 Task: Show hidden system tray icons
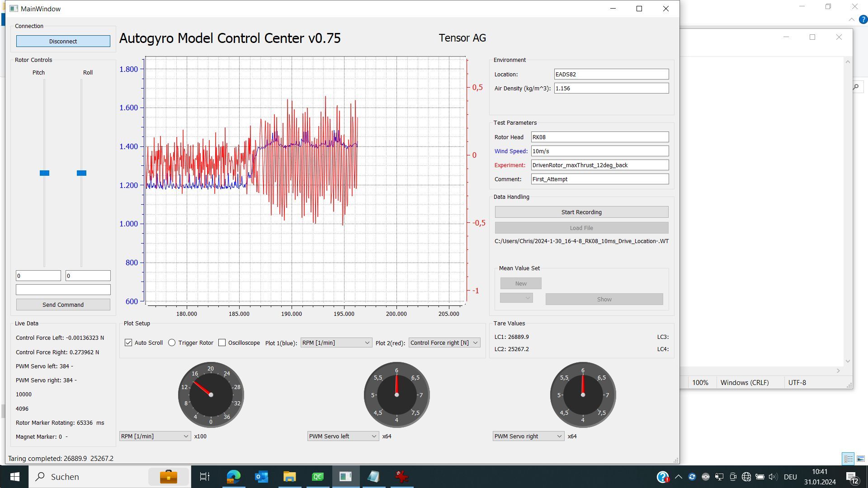click(679, 477)
